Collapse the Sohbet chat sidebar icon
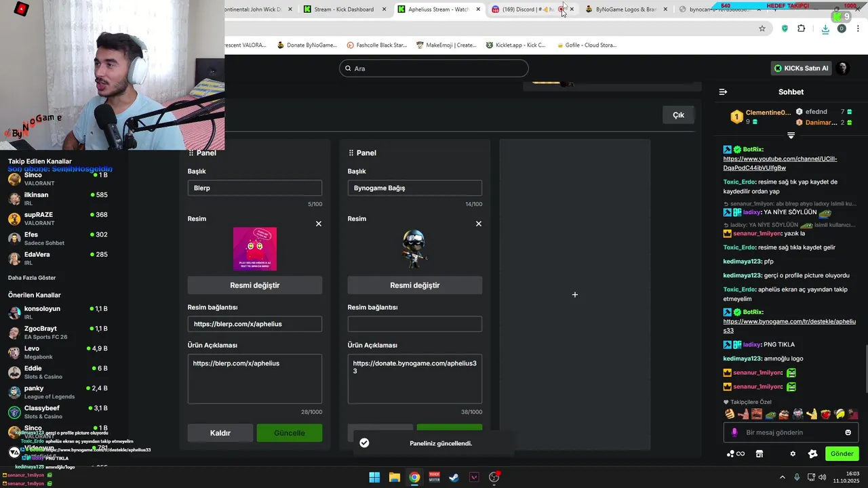The width and height of the screenshot is (868, 488). click(723, 91)
